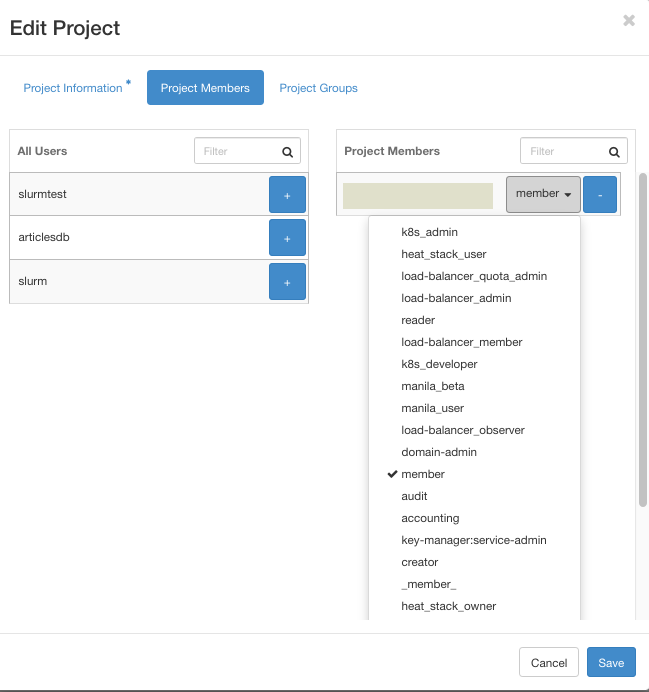Switch to Project Groups tab
This screenshot has width=649, height=692.
(x=318, y=88)
